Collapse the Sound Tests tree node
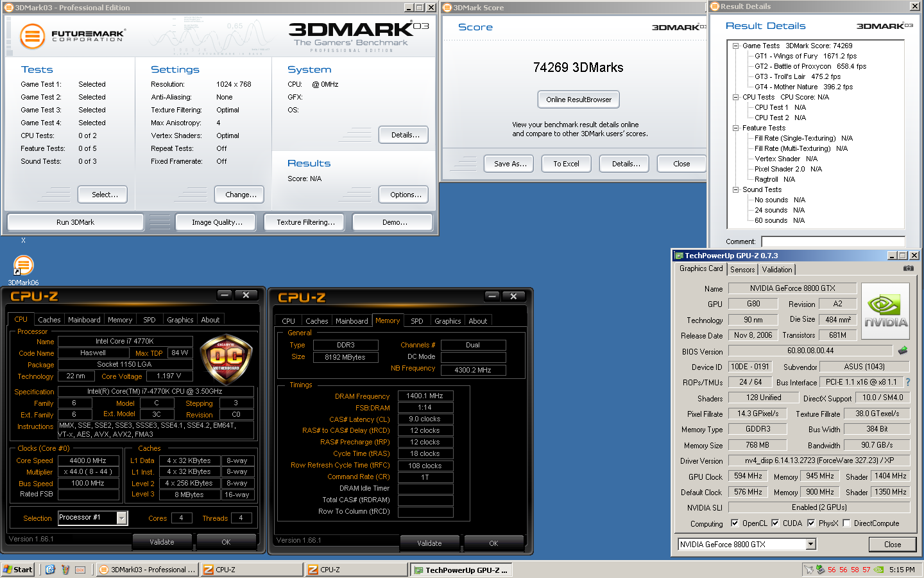The width and height of the screenshot is (924, 578). (x=736, y=189)
